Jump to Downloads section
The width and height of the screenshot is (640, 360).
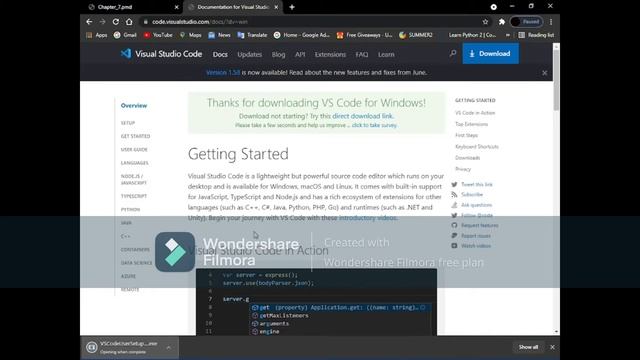coord(468,158)
